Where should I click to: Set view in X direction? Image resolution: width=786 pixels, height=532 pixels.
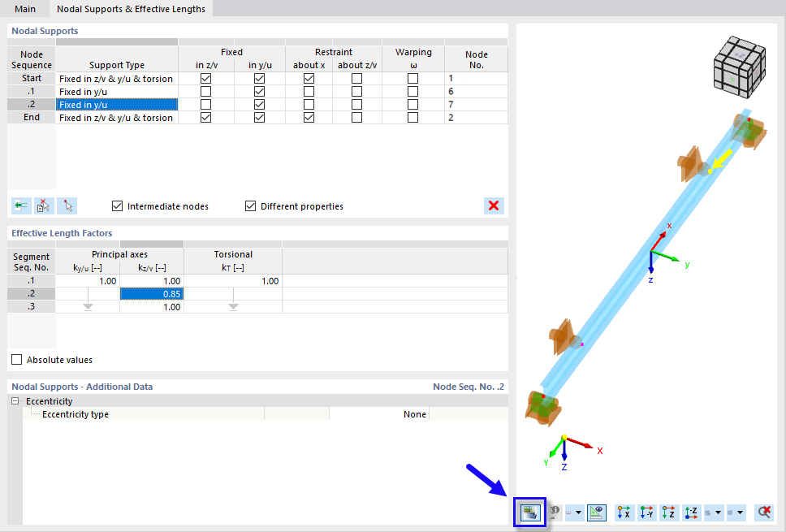624,512
